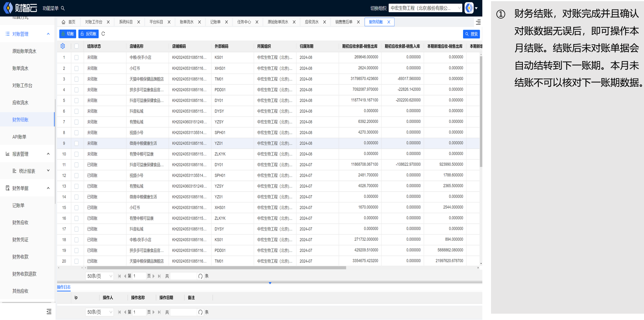Image resolution: width=644 pixels, height=320 pixels.
Task: Click the 结账 button
Action: (68, 34)
